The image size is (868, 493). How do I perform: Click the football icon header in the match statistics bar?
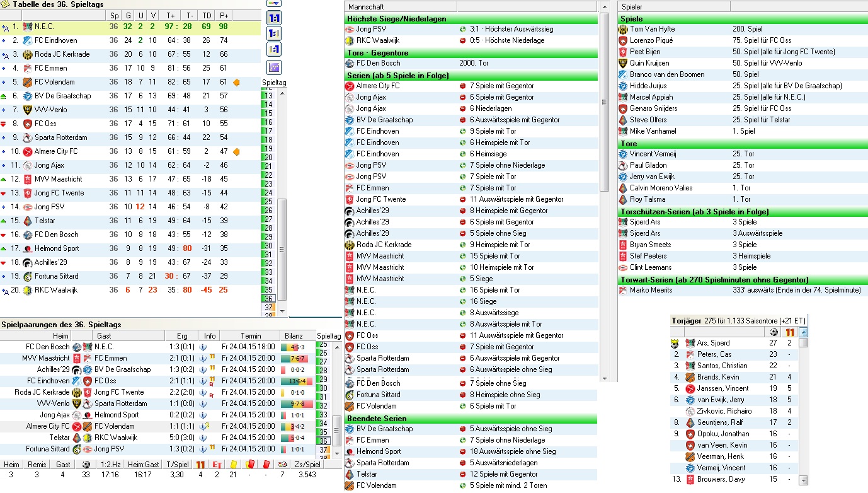[86, 465]
